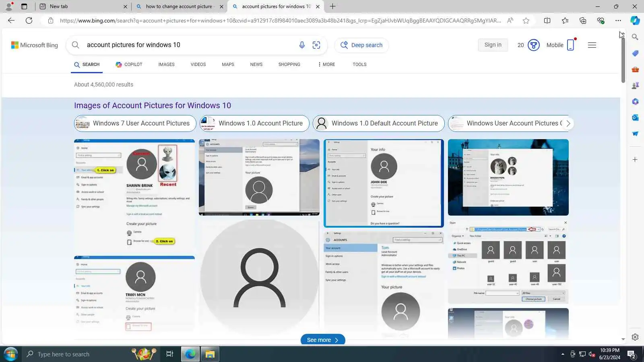Expand the More search categories menu

[x=326, y=64]
